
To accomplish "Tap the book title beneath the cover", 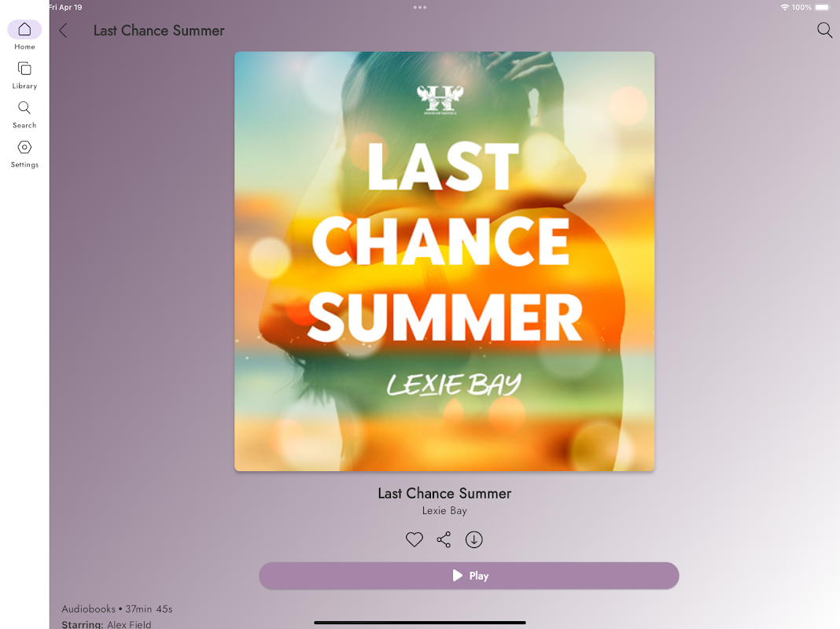I will [x=444, y=493].
